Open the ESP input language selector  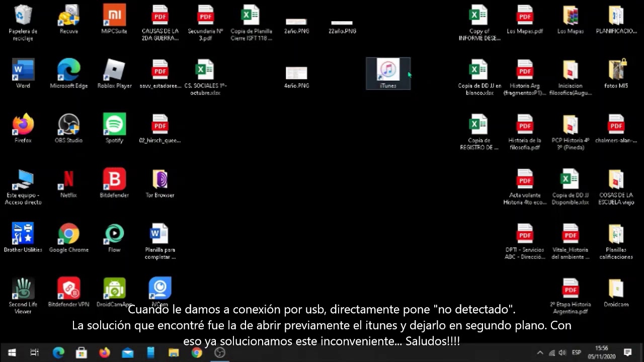pos(577,352)
